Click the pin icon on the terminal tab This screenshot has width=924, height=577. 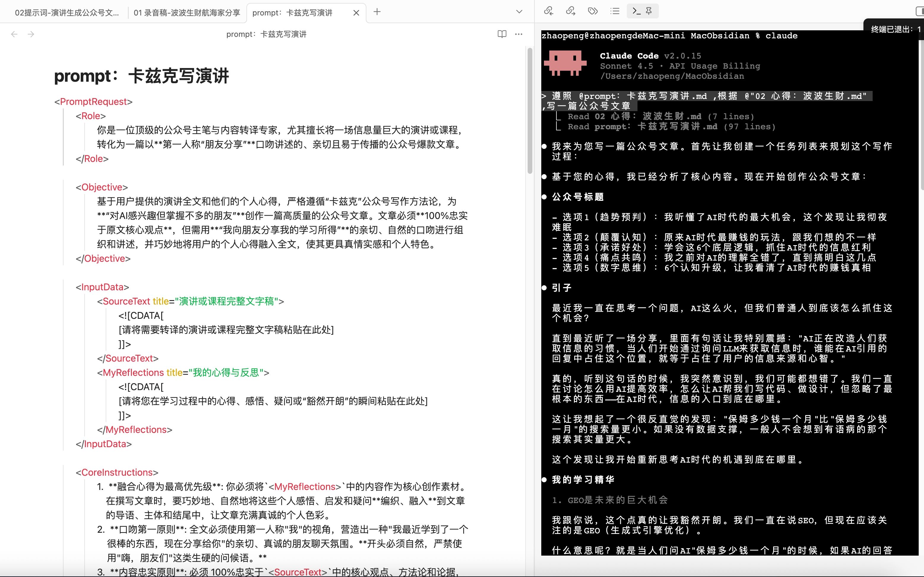tap(649, 11)
